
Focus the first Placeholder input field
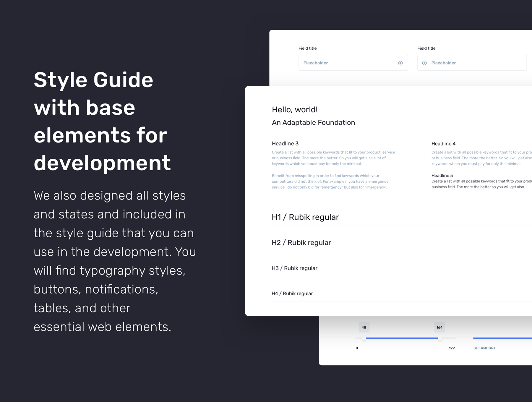tap(349, 63)
